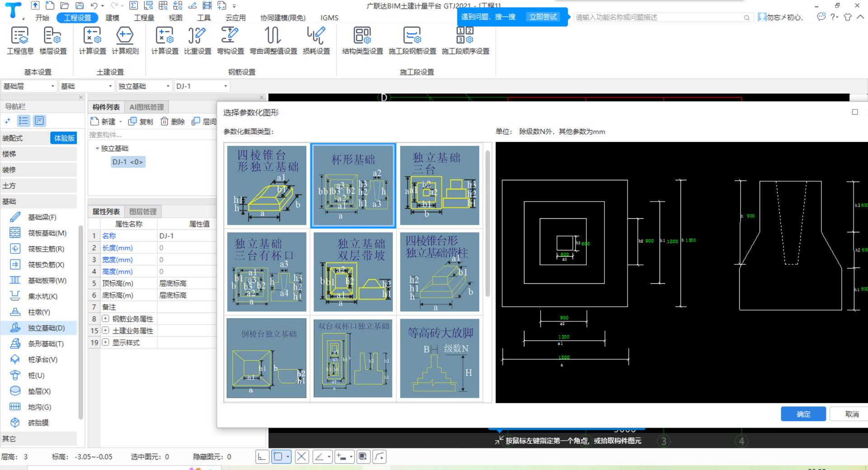
Task: Switch to the 云应用 ribbon tab
Action: click(x=236, y=18)
